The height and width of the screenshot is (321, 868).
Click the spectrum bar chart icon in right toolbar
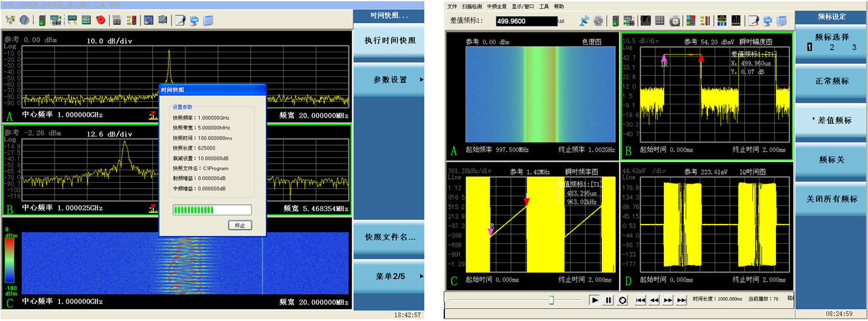tap(736, 21)
